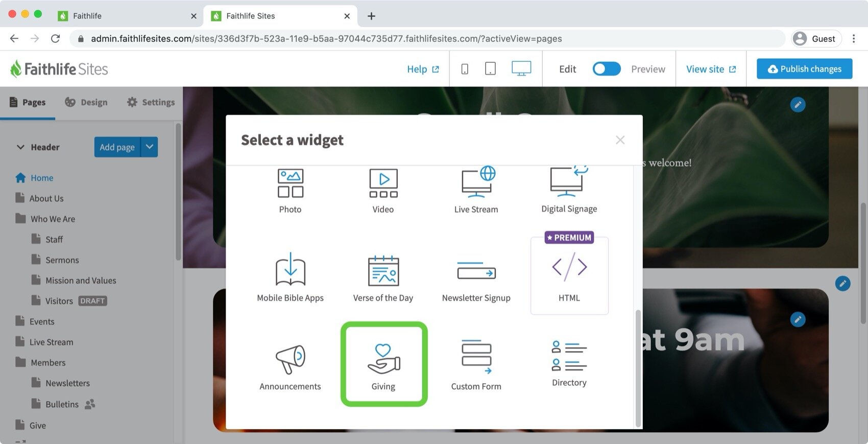This screenshot has height=444, width=868.
Task: Click the sidebar pages scrollbar
Action: click(x=178, y=192)
